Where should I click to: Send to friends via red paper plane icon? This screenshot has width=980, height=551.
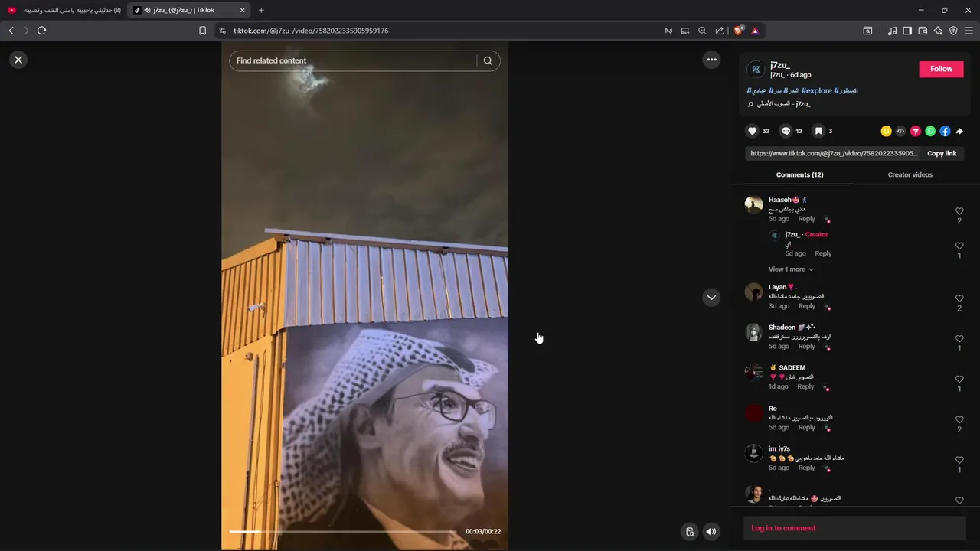click(x=915, y=131)
